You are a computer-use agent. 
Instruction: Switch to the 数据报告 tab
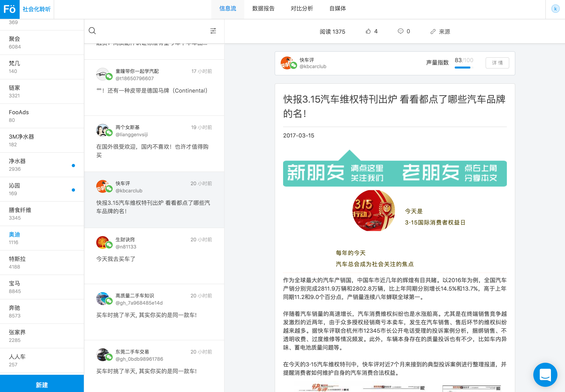click(263, 9)
